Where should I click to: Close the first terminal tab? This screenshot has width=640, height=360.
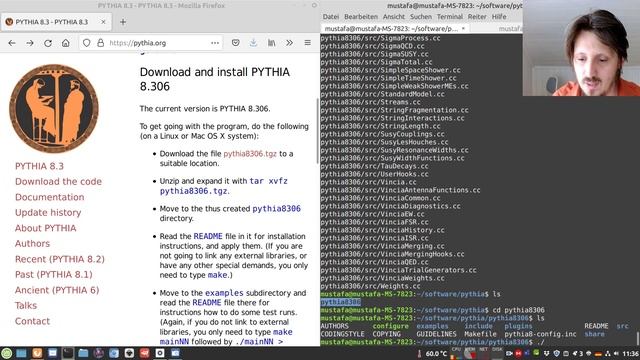(x=463, y=29)
